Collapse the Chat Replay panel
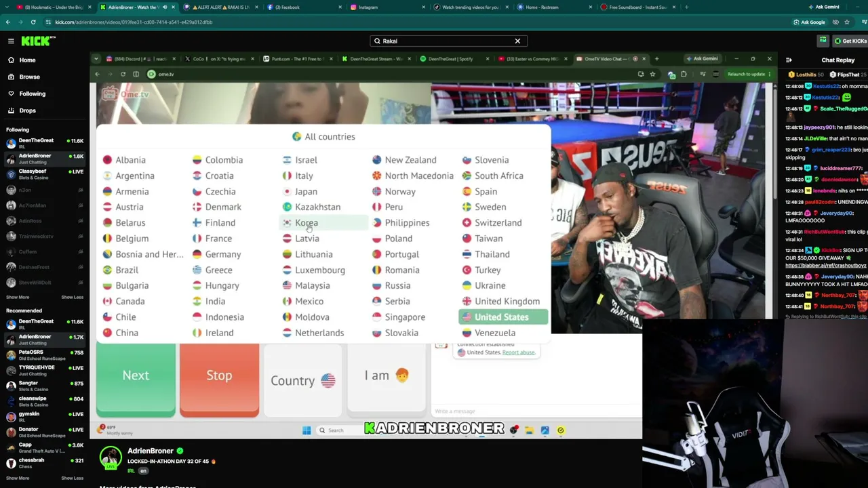868x488 pixels. [789, 60]
